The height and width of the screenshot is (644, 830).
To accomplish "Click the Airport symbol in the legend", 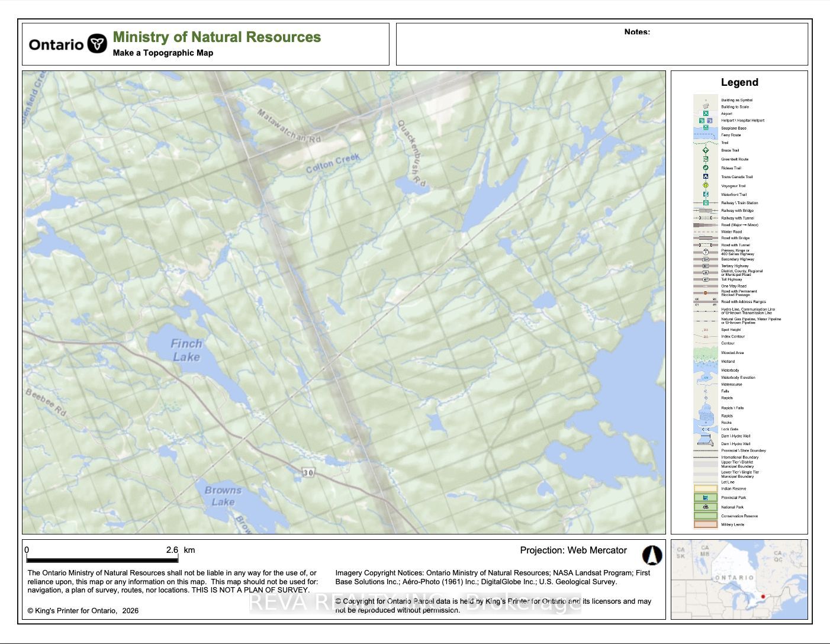I will pyautogui.click(x=706, y=113).
